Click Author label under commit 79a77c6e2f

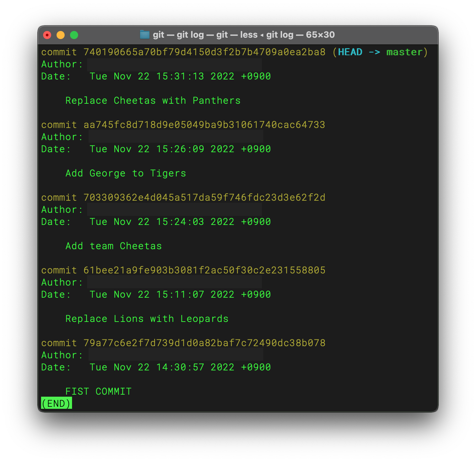(62, 355)
